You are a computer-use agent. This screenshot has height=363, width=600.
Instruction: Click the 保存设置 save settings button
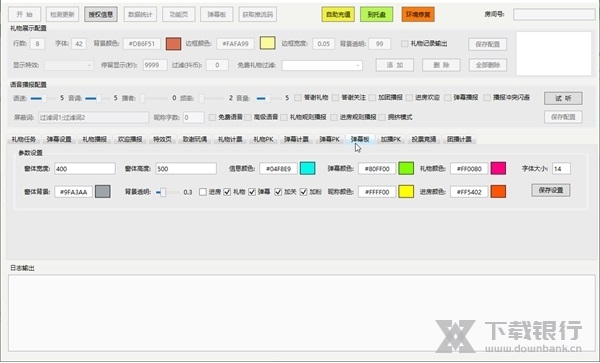pos(551,190)
